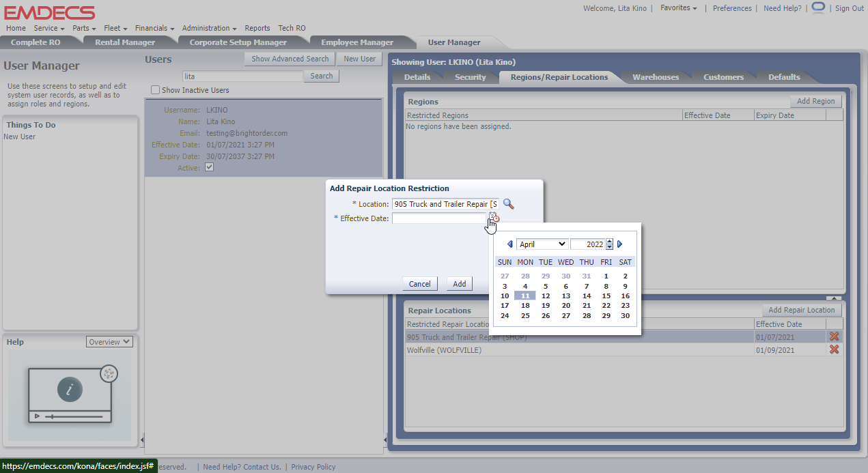The width and height of the screenshot is (868, 473).
Task: Select the LKINO user record
Action: [x=264, y=138]
